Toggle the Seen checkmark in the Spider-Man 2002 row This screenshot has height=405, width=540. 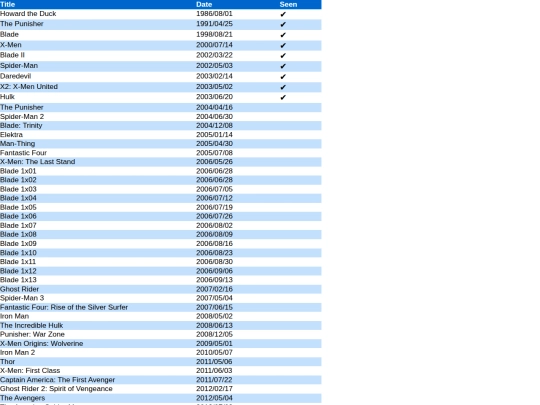pos(283,66)
